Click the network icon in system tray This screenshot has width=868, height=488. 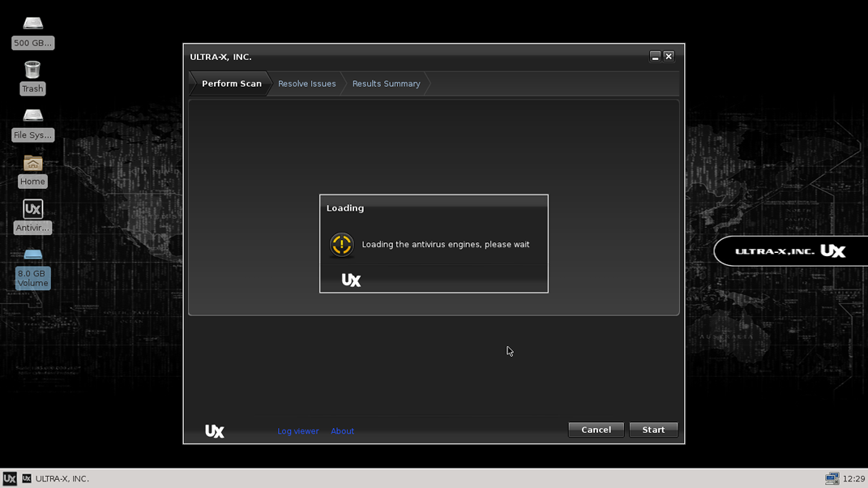[x=832, y=479]
